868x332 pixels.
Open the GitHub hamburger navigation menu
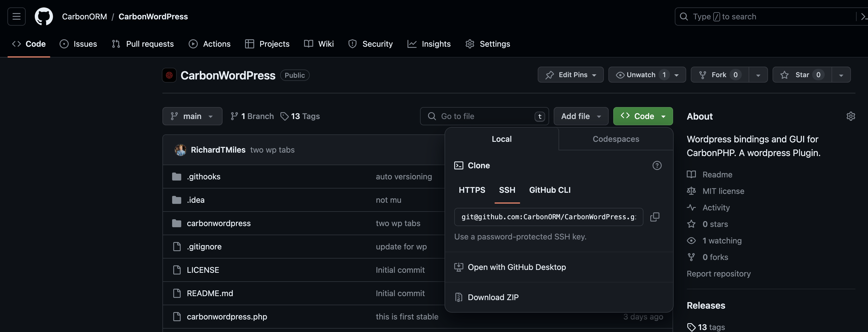click(x=16, y=16)
